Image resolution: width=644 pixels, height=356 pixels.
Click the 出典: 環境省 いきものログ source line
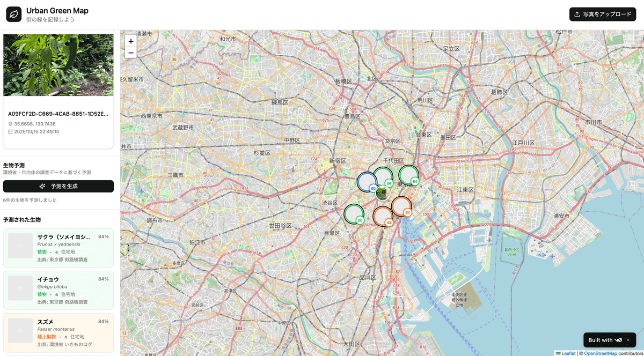click(x=65, y=344)
